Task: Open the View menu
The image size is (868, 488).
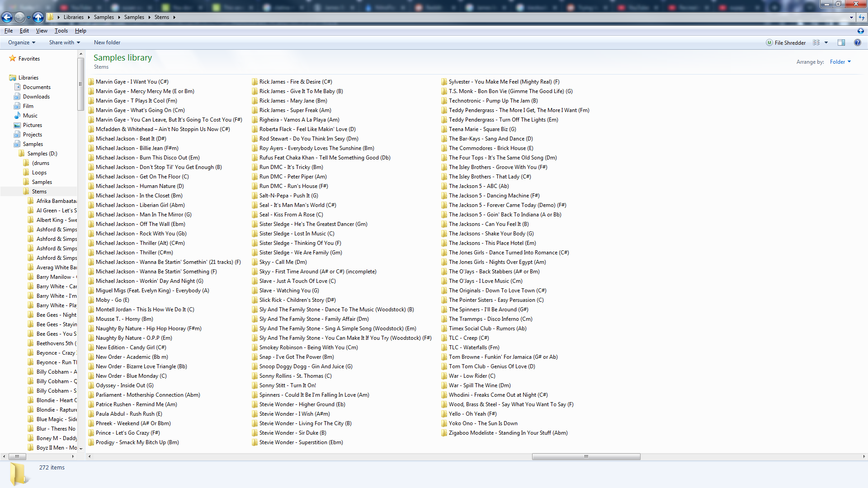Action: (42, 31)
